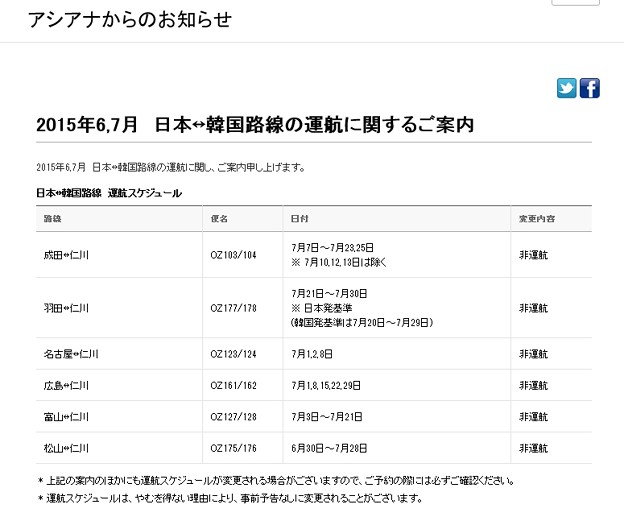Click the footnote about やむを得ない理由
624x521 pixels.
click(x=230, y=498)
